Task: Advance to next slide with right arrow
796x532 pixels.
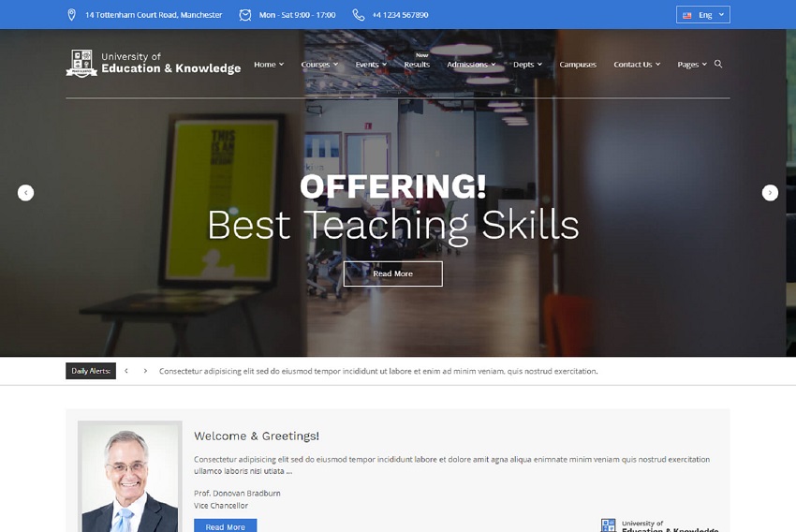Action: [x=770, y=193]
